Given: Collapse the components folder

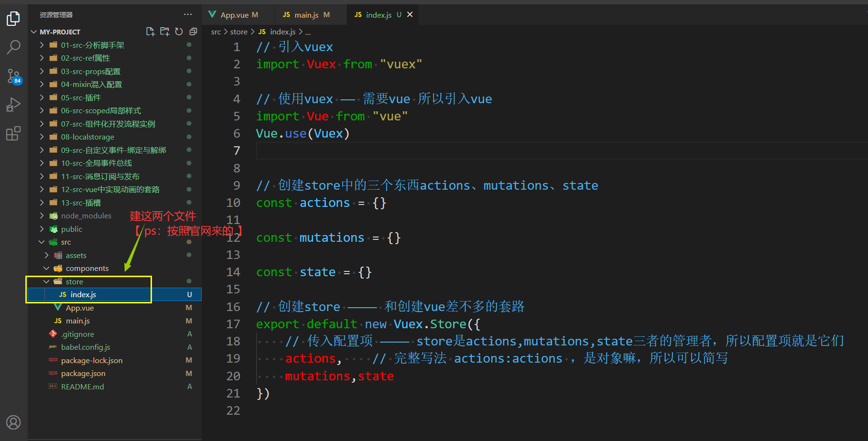Looking at the screenshot, I should point(46,268).
